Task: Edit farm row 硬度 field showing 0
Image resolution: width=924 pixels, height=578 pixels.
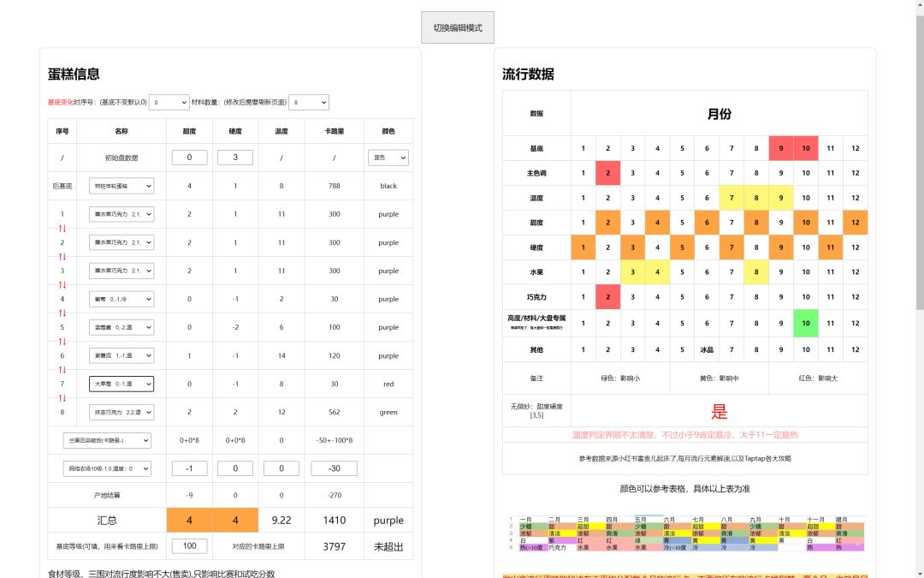Action: click(235, 468)
